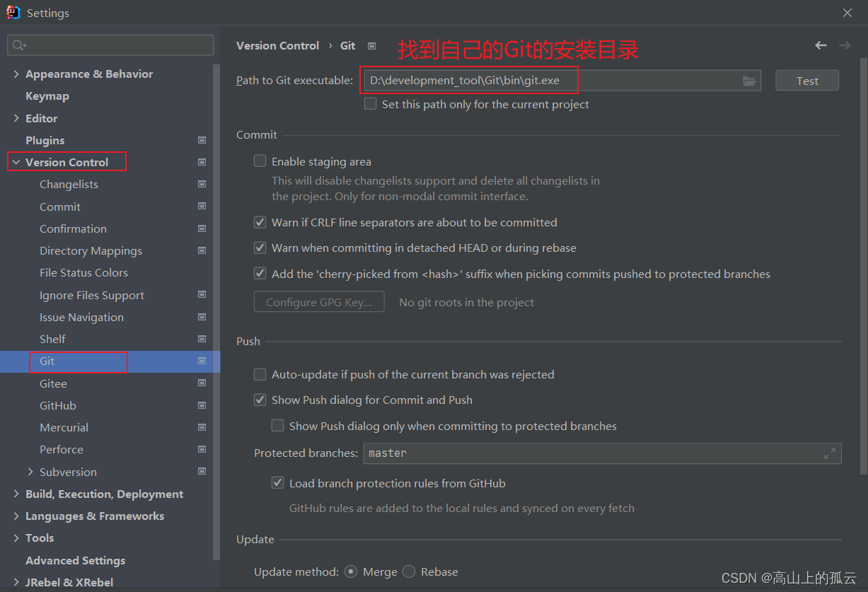This screenshot has width=868, height=592.
Task: Expand Build, Execution, Deployment section
Action: tap(16, 494)
